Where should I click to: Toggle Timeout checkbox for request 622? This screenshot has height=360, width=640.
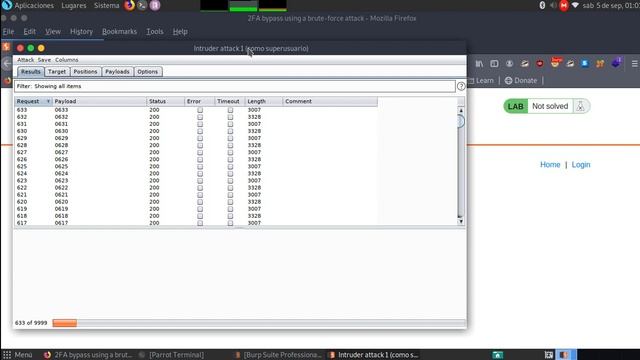coord(230,188)
